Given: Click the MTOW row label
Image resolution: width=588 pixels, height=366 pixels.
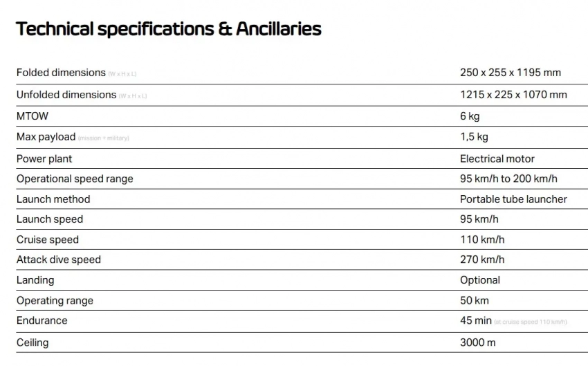Looking at the screenshot, I should pos(33,116).
